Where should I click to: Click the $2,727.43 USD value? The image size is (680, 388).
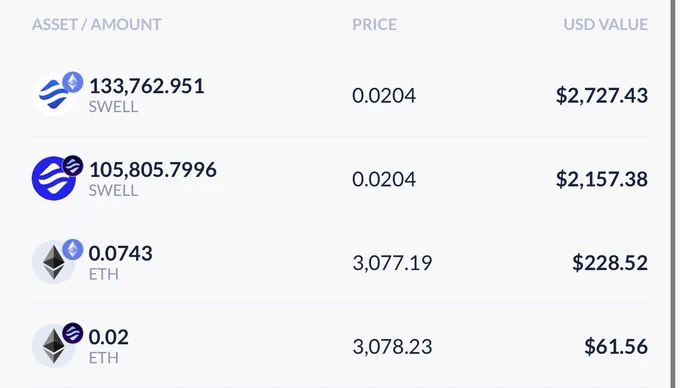point(602,95)
